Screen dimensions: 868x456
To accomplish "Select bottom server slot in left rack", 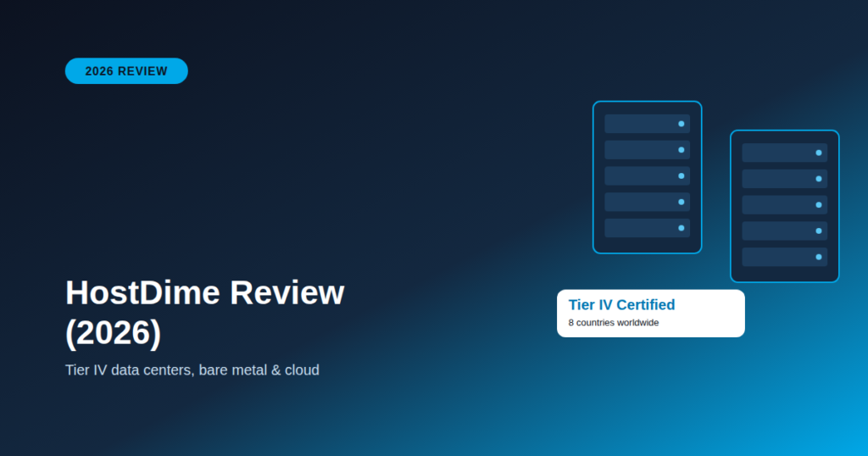I will pos(647,228).
